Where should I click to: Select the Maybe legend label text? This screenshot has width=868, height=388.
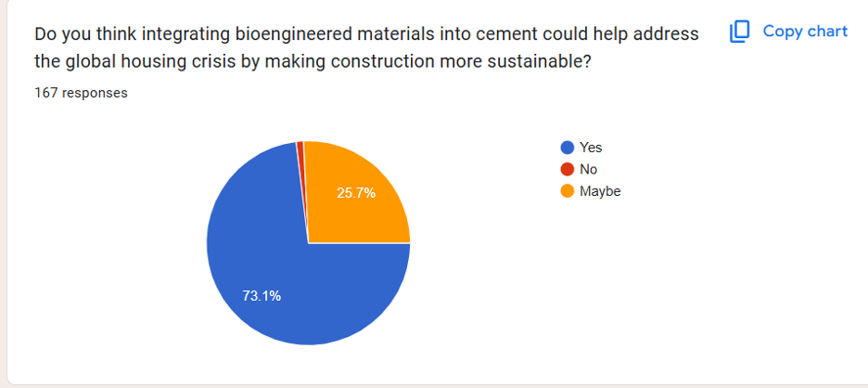tap(600, 191)
